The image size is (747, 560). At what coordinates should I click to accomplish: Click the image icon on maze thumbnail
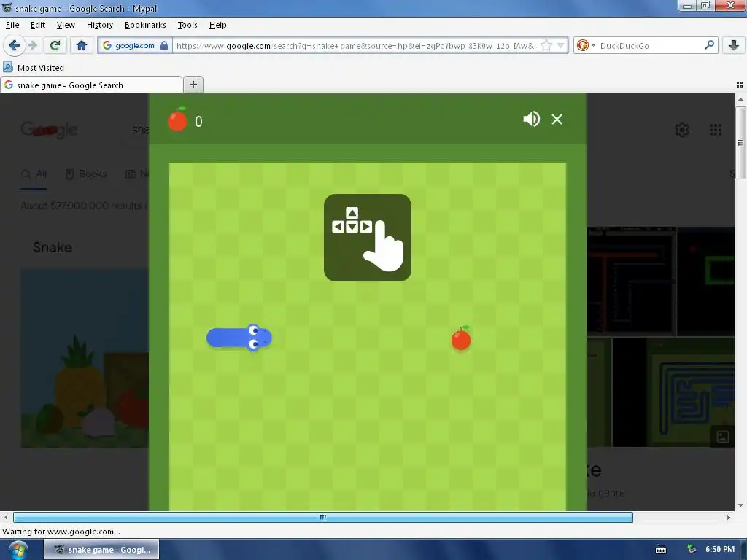722,437
